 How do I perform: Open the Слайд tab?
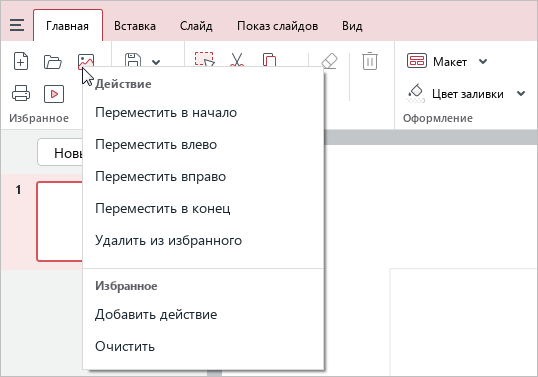pyautogui.click(x=196, y=26)
